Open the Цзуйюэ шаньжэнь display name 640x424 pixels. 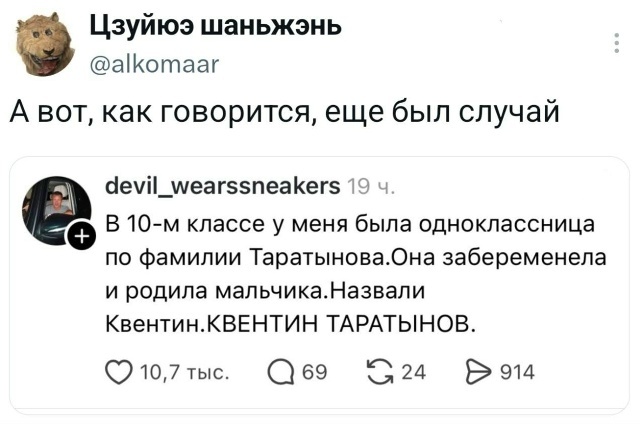pos(216,27)
